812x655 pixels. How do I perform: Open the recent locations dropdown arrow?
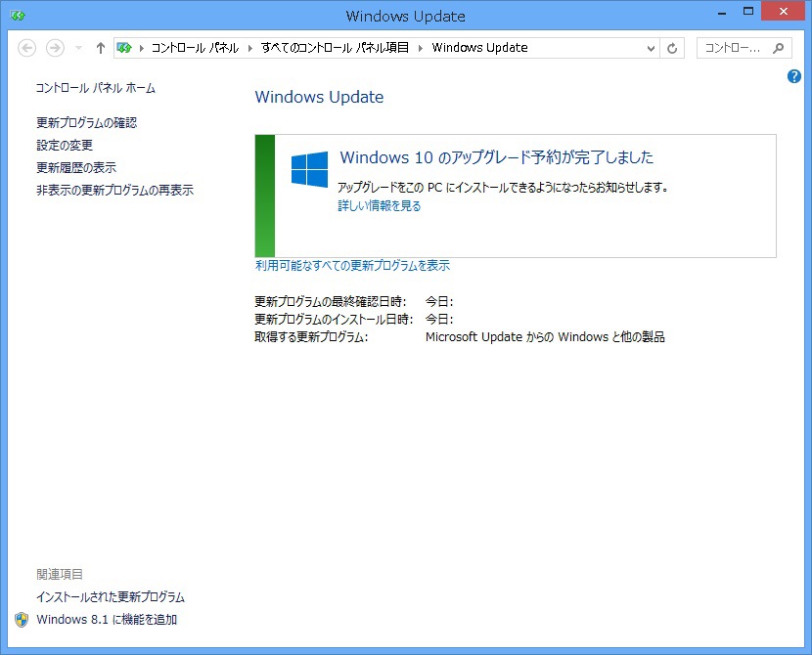click(x=78, y=48)
